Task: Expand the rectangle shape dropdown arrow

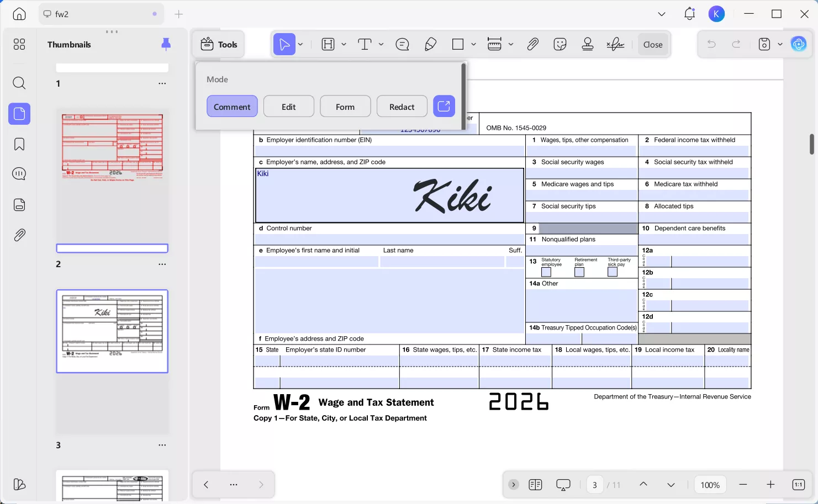Action: pyautogui.click(x=473, y=45)
